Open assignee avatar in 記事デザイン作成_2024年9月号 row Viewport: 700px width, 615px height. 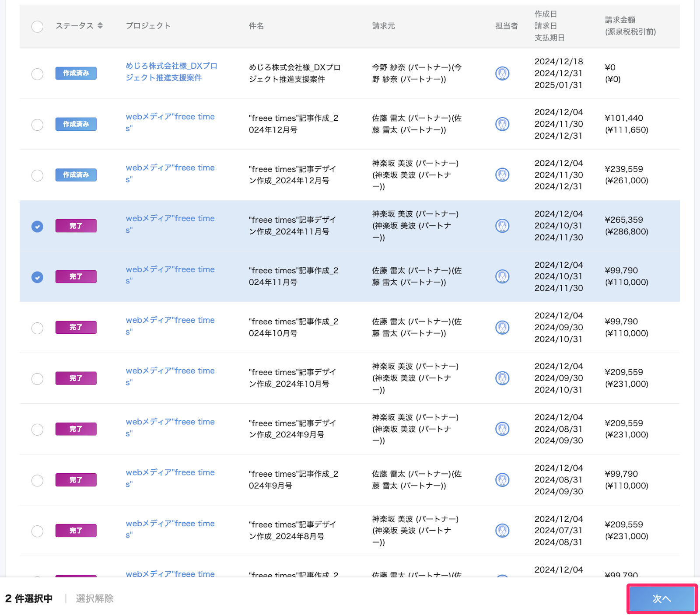(x=502, y=429)
